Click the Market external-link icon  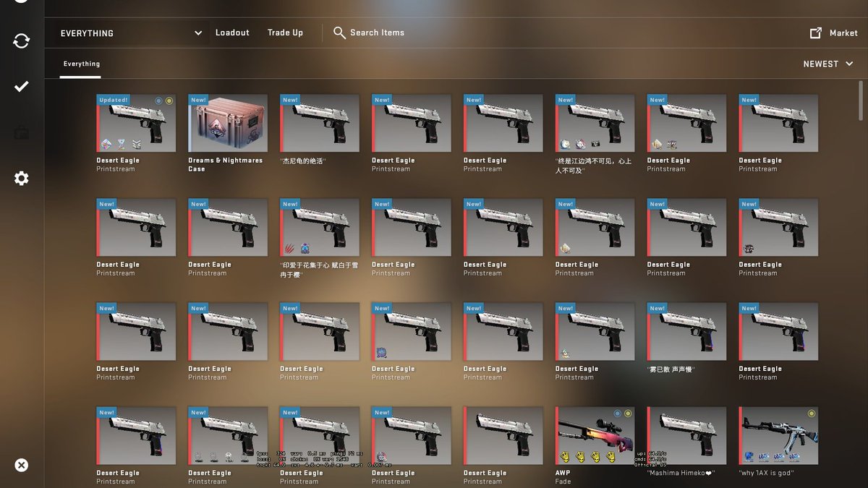click(x=816, y=33)
